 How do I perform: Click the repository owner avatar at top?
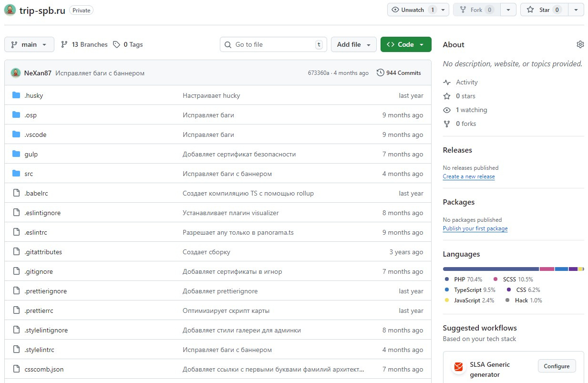[10, 10]
